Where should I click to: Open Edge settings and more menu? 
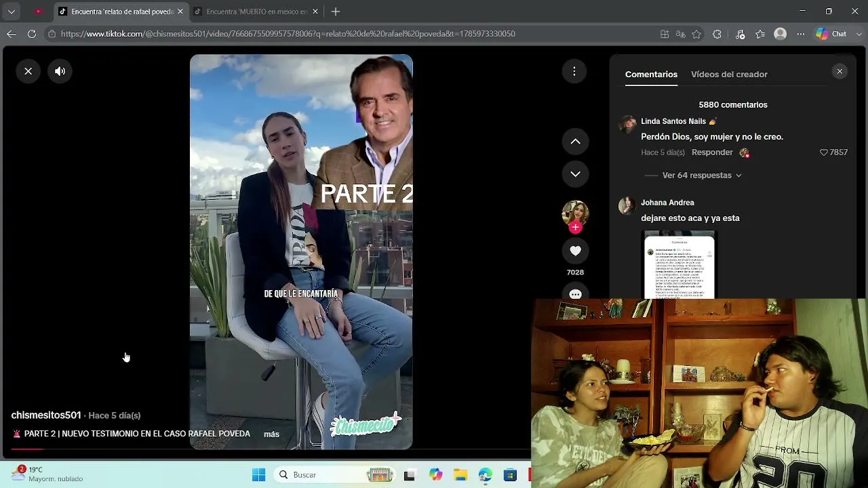(801, 34)
